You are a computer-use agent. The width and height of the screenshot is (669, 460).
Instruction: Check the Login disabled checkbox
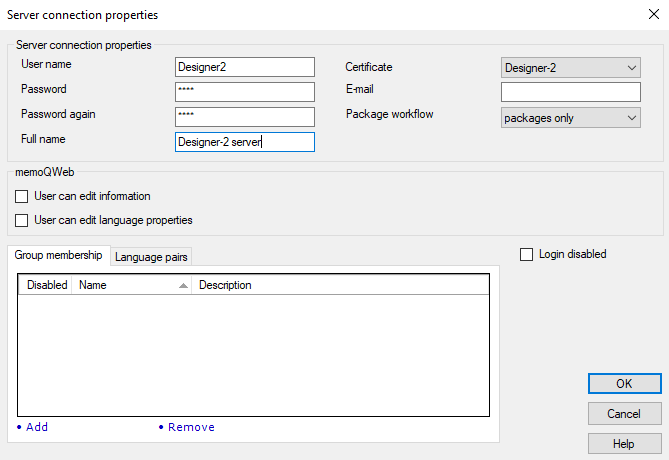click(527, 255)
